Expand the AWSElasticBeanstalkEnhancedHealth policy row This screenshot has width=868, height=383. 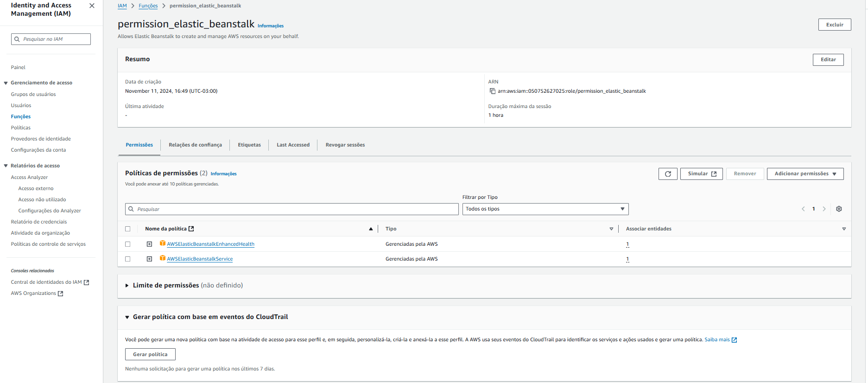pyautogui.click(x=149, y=244)
